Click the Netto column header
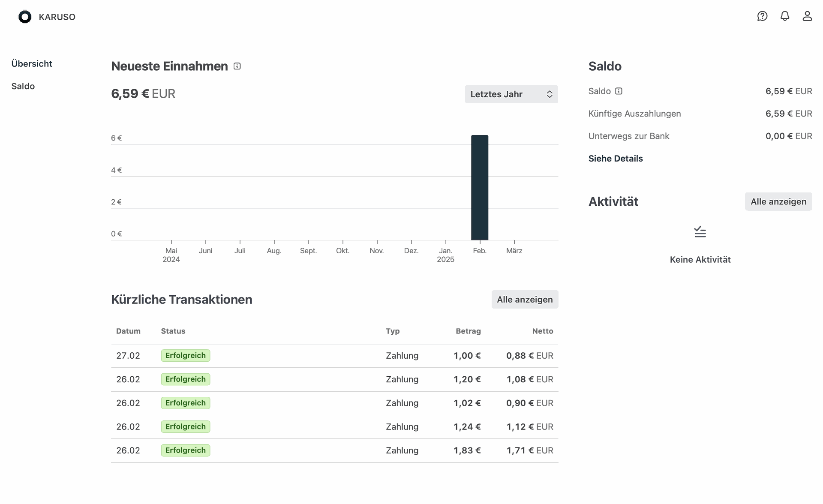Image resolution: width=823 pixels, height=504 pixels. pyautogui.click(x=543, y=331)
